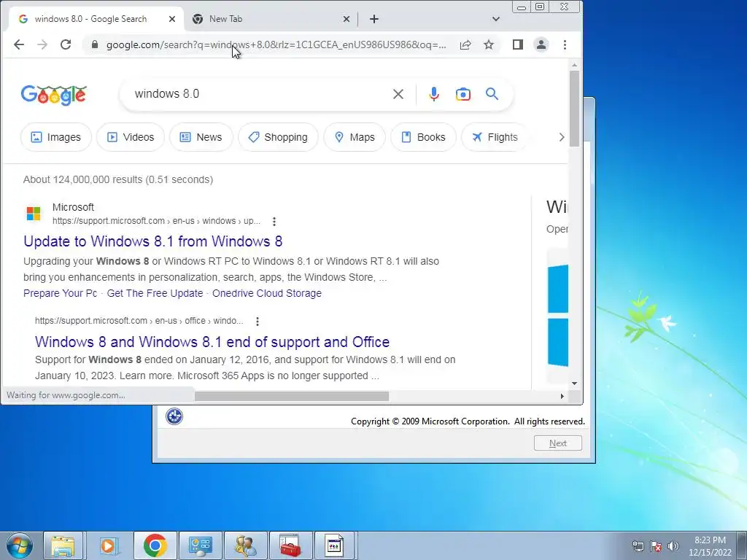Open the document window taskbar item
This screenshot has width=747, height=560.
click(x=334, y=545)
